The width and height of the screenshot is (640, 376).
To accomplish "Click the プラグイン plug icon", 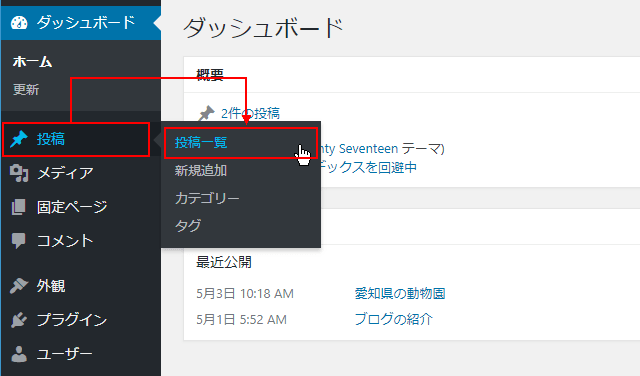I will pos(19,320).
